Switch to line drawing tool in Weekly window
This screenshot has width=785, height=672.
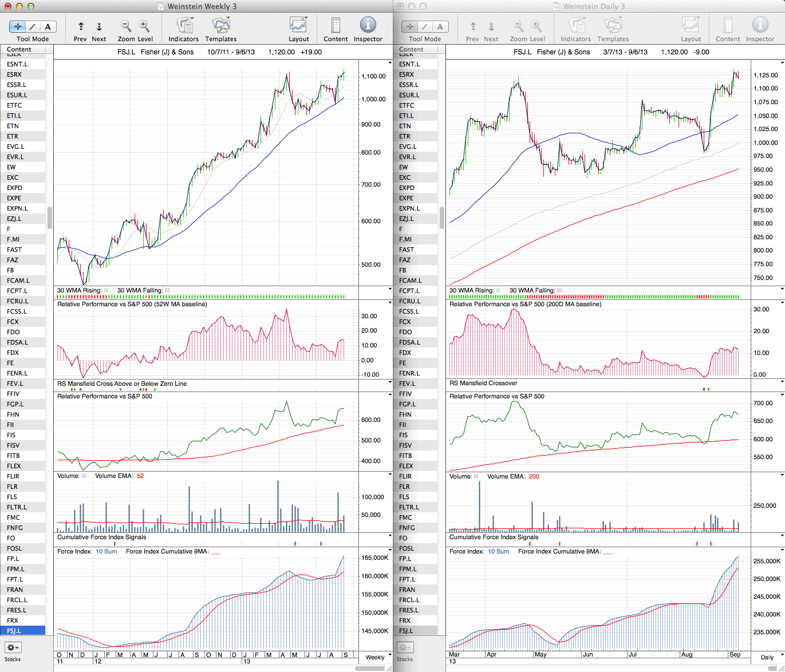33,26
